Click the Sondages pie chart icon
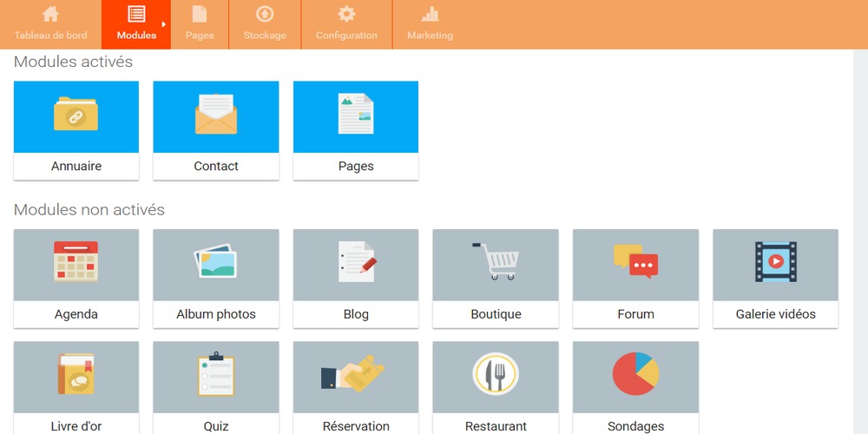The image size is (868, 434). [635, 374]
